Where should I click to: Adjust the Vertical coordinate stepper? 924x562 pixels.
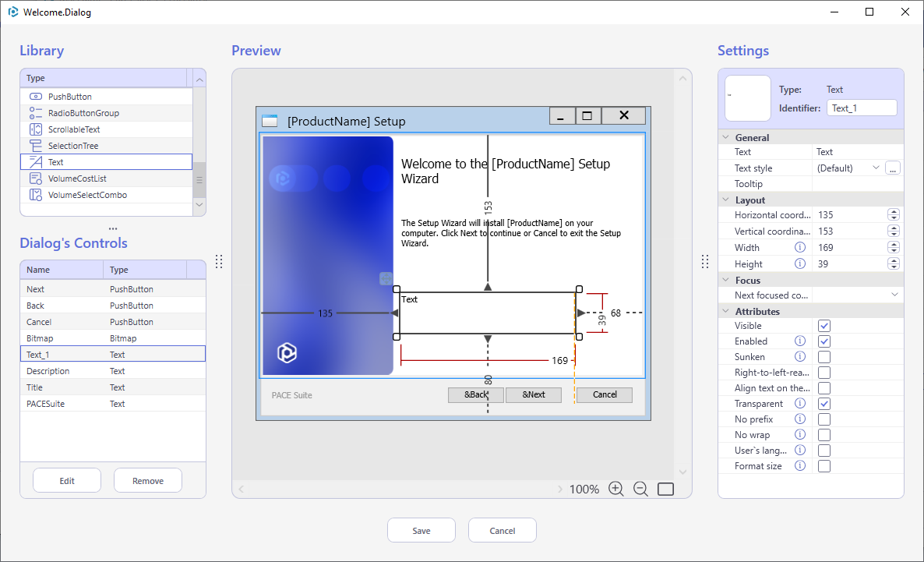(x=894, y=232)
